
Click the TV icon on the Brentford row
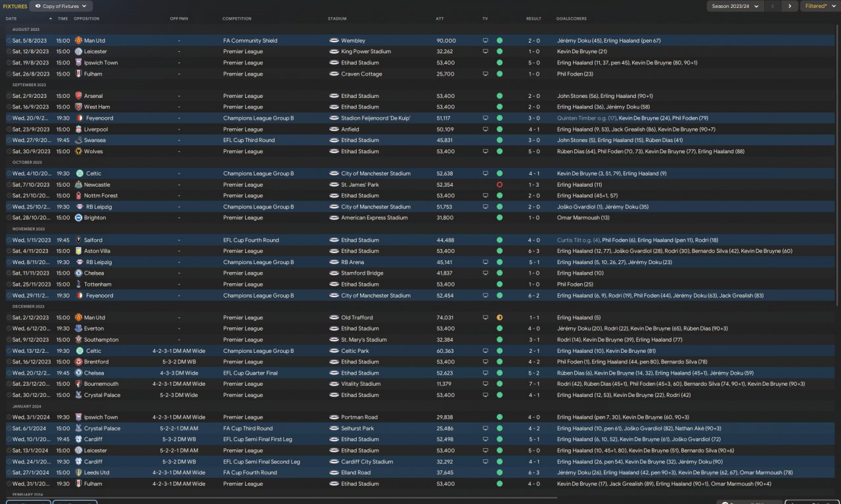click(x=486, y=362)
